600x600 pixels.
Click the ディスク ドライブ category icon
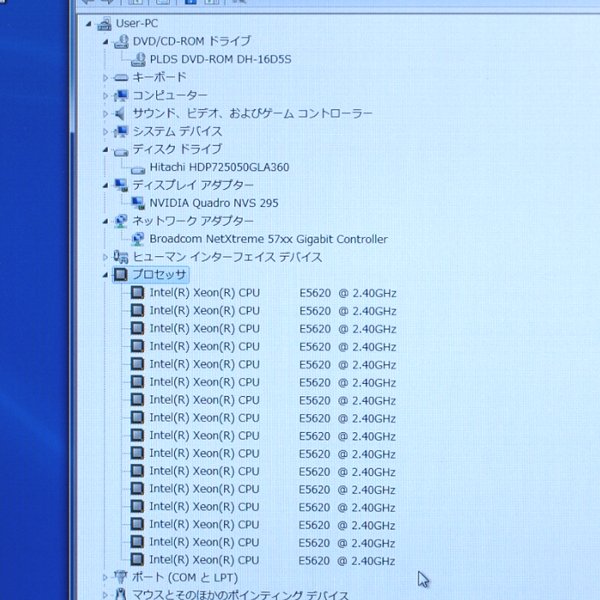pyautogui.click(x=121, y=152)
